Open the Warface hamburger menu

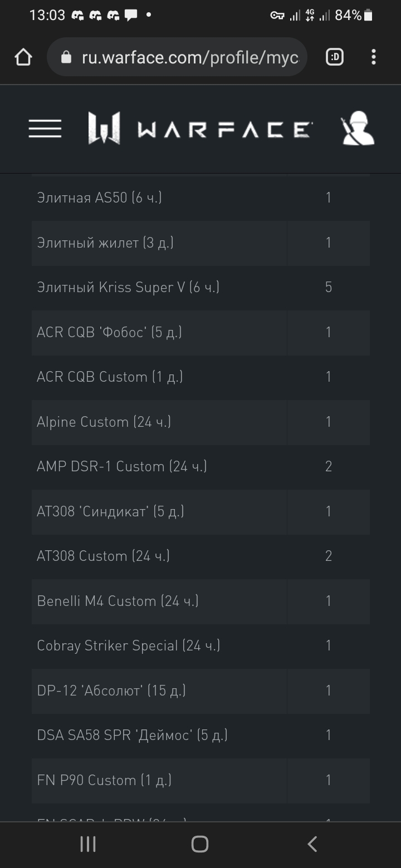[x=45, y=129]
